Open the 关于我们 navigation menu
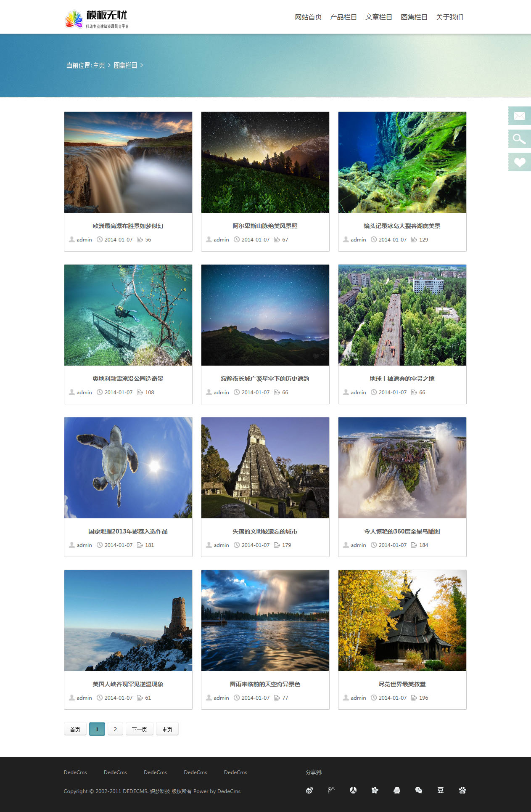The height and width of the screenshot is (812, 531). 449,17
